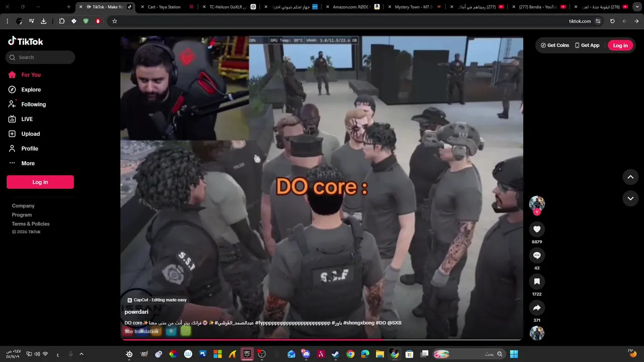
Task: Switch to Amazon.com RØDE tab
Action: coord(352,7)
